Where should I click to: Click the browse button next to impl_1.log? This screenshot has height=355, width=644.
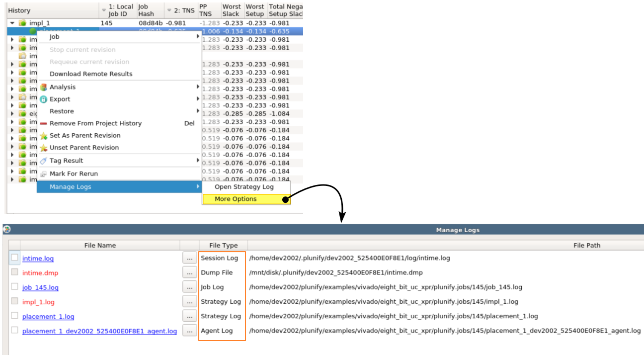click(189, 301)
